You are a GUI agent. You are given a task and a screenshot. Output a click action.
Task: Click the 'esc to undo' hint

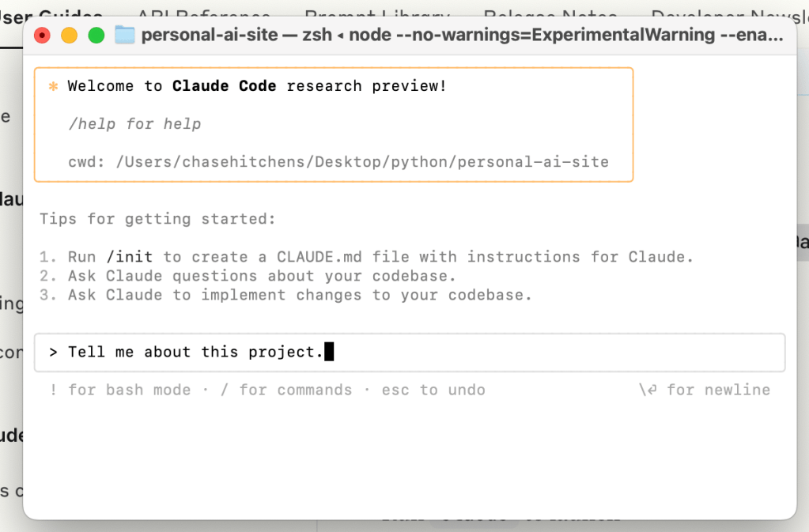tap(433, 390)
